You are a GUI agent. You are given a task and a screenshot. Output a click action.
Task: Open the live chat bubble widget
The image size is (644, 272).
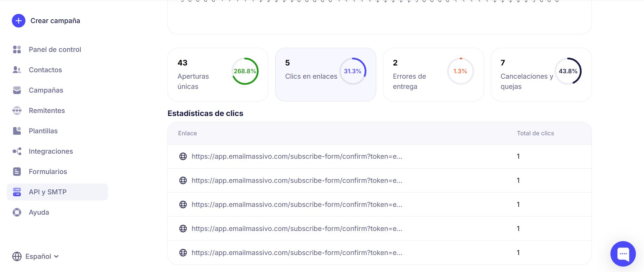coord(623,254)
